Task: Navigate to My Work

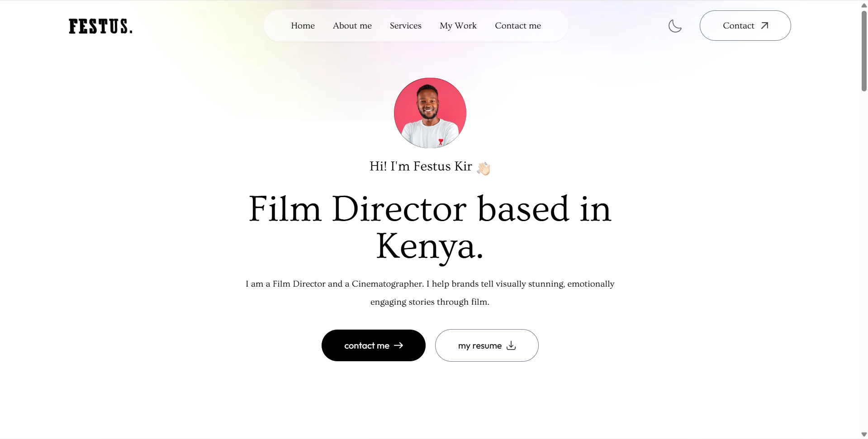Action: point(458,26)
